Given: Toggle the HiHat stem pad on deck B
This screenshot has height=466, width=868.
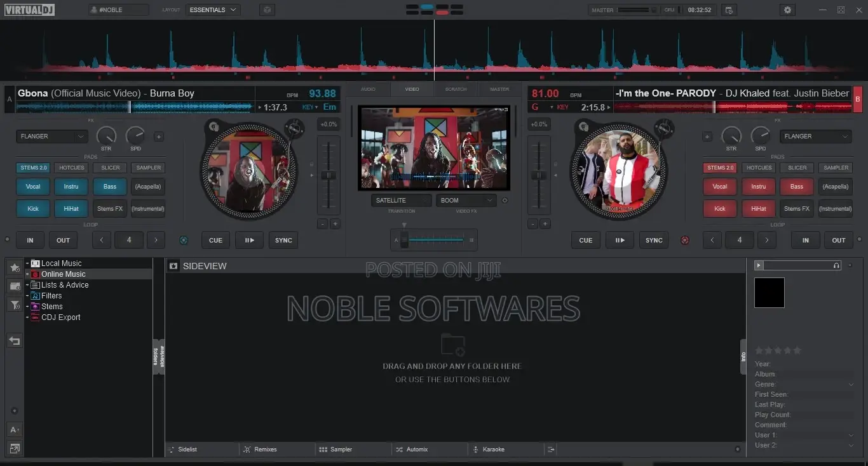Looking at the screenshot, I should (759, 208).
